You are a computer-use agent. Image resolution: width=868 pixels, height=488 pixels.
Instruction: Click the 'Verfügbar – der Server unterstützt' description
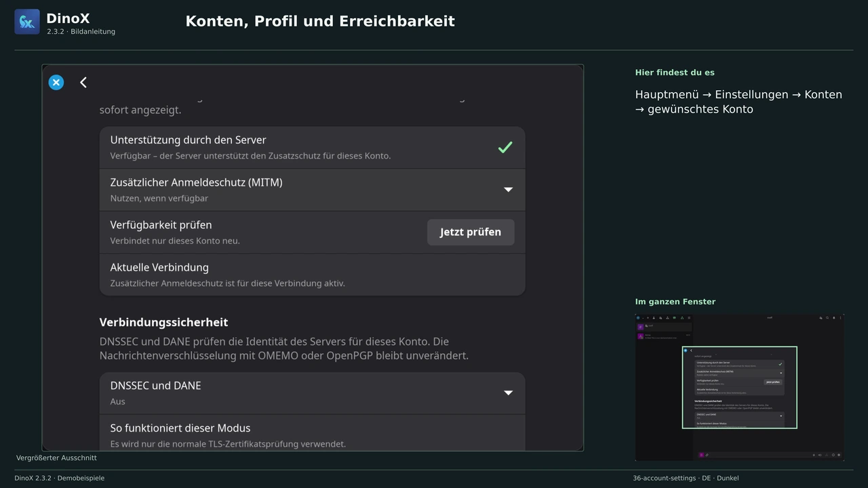[x=250, y=156]
